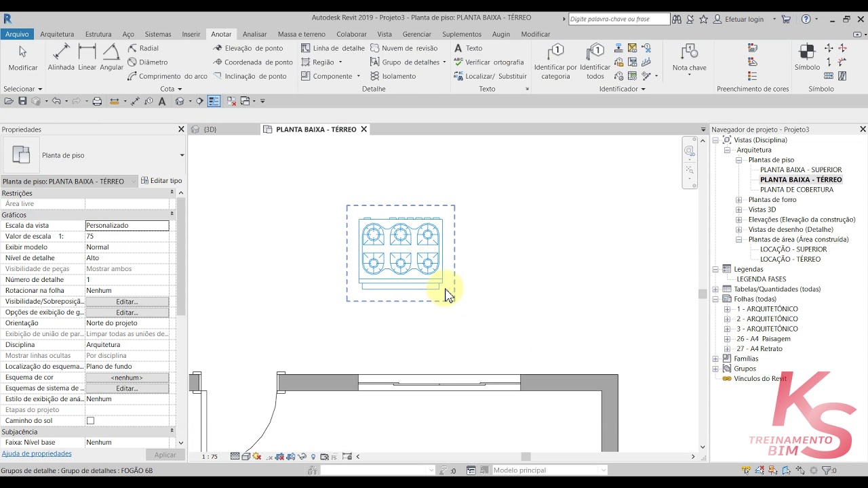Open the Vista ribbon tab

click(384, 34)
